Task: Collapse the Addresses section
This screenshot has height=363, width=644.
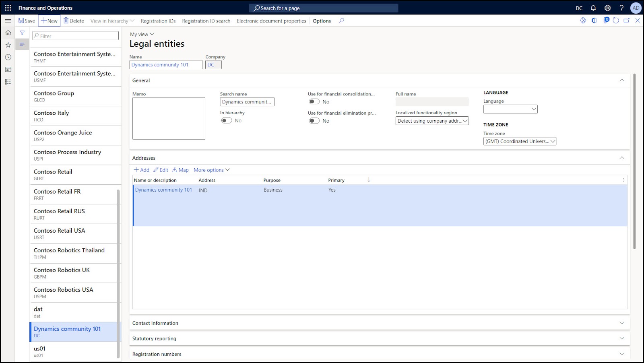Action: [x=622, y=158]
